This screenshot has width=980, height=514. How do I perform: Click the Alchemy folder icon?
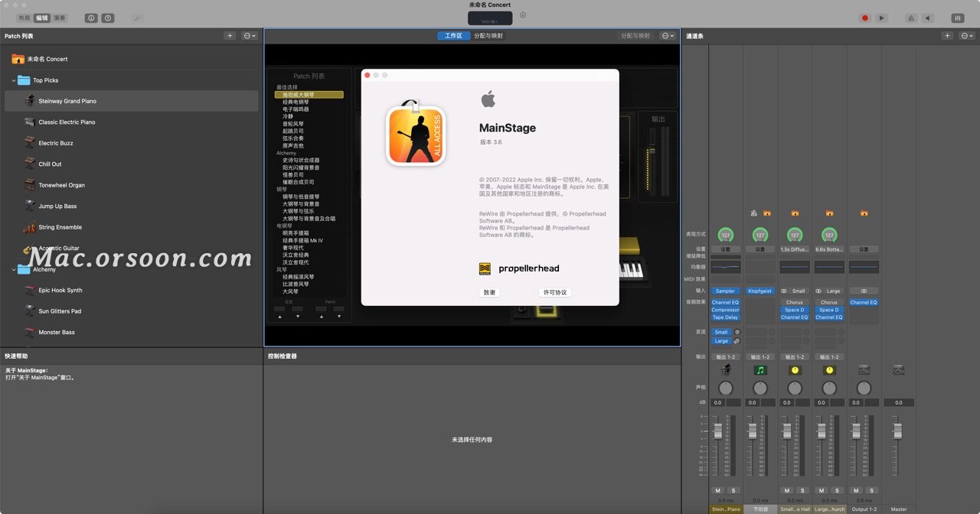(24, 269)
